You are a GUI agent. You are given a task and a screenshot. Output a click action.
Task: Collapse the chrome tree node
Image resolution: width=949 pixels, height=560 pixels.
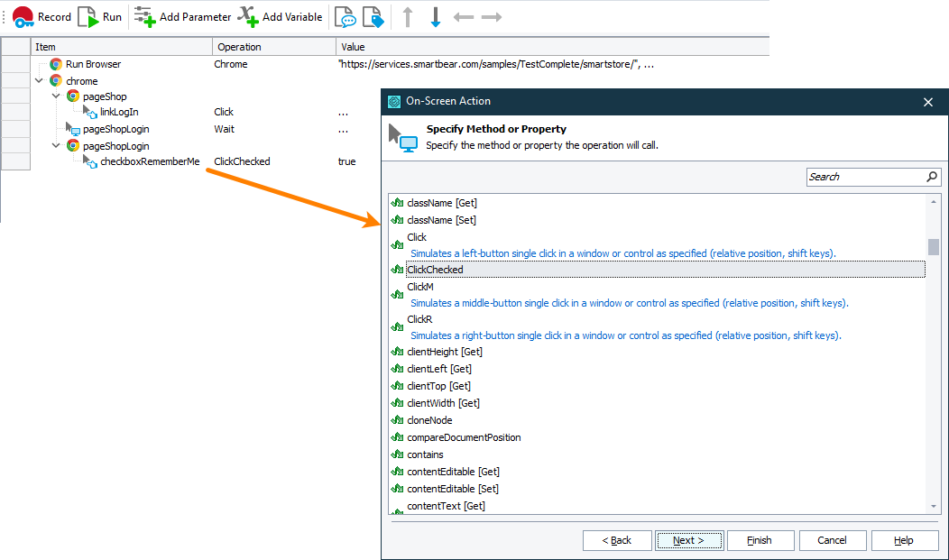point(40,80)
